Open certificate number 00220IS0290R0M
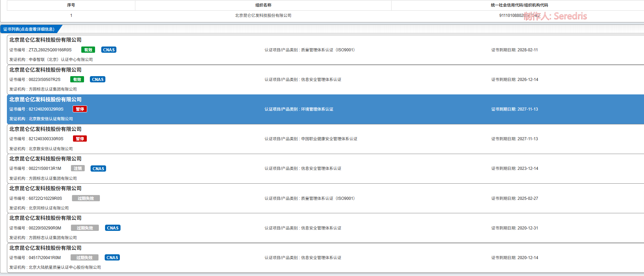This screenshot has width=644, height=276. click(45, 228)
